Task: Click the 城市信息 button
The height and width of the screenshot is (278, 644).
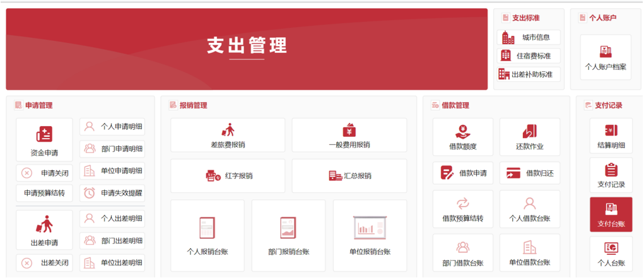Action: [x=529, y=37]
